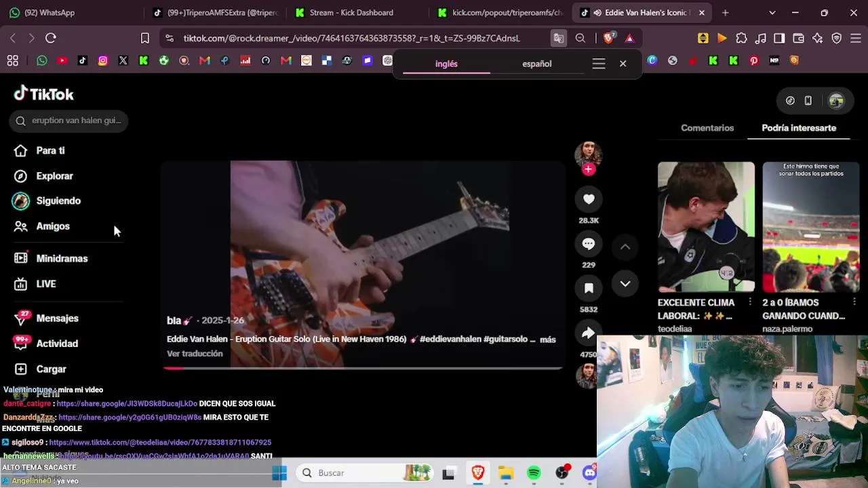Go to the next video

[x=625, y=284]
